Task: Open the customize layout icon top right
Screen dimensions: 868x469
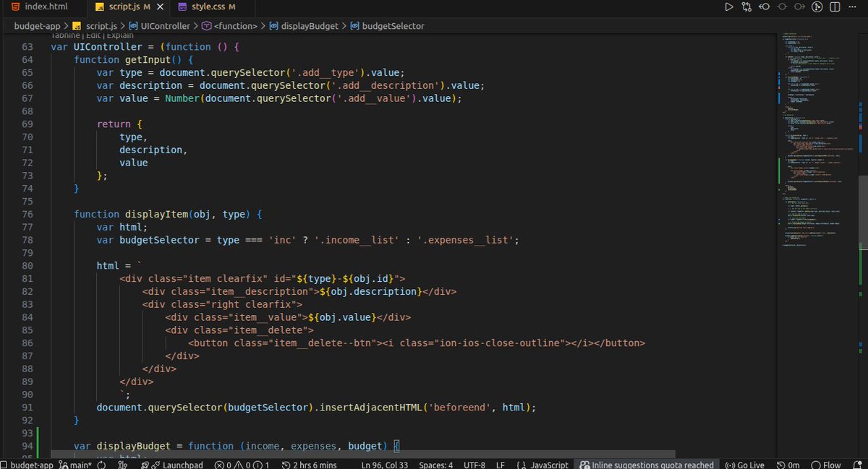Action: 816,7
